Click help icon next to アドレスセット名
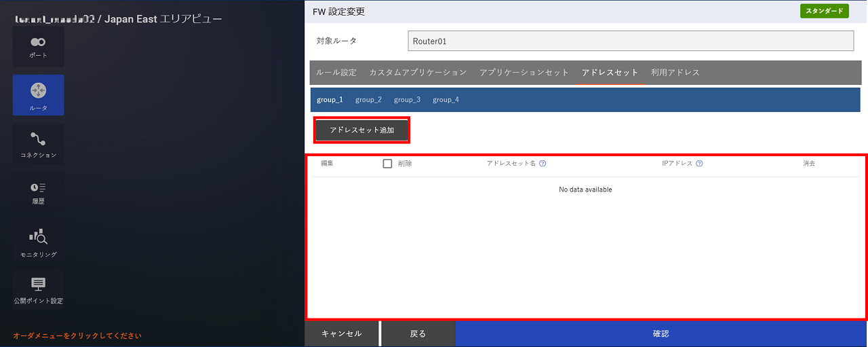 point(542,164)
